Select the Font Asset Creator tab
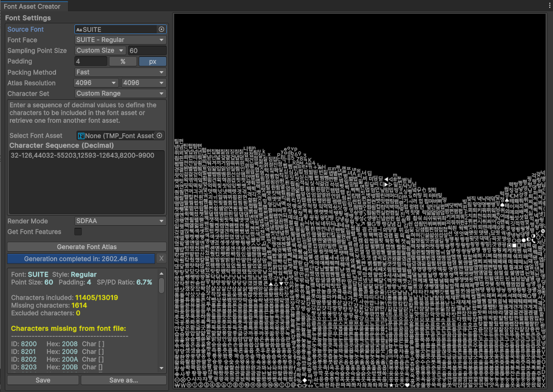Screen dimensions: 553x392 point(34,6)
